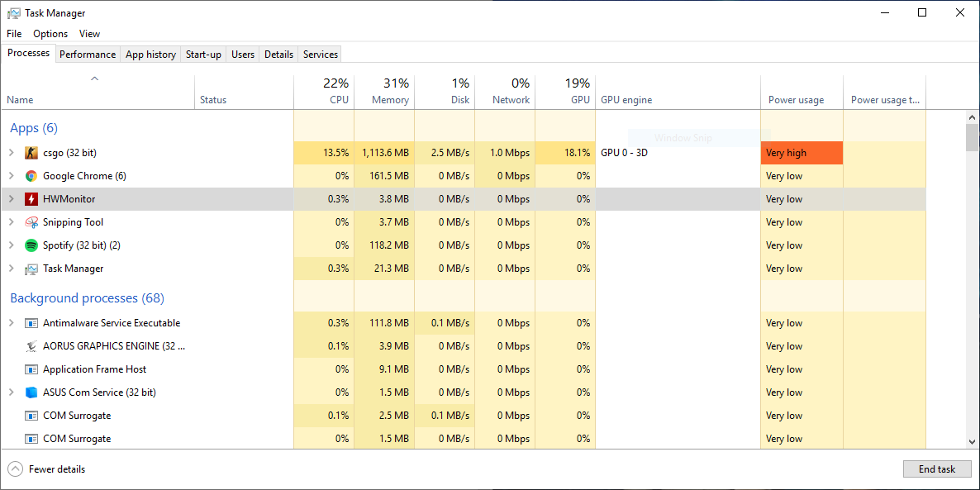Sort by the Power usage trend column
The image size is (980, 490).
[x=884, y=92]
